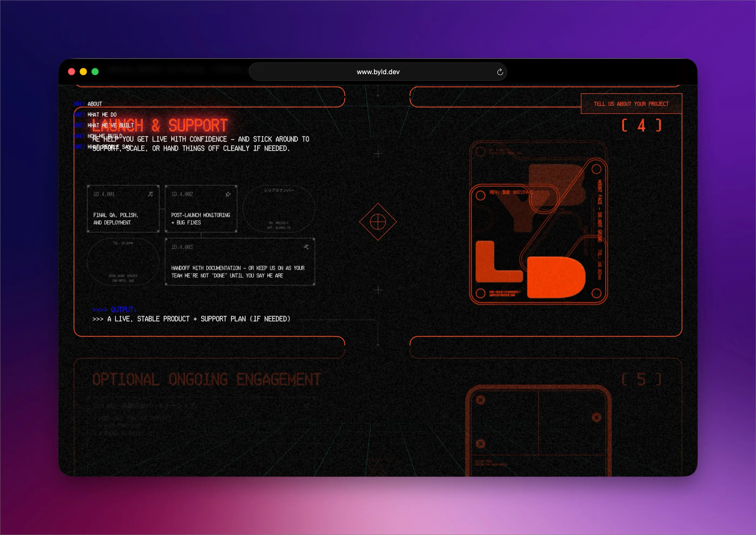The image size is (756, 535).
Task: Click the yellow minimize window button
Action: point(83,72)
